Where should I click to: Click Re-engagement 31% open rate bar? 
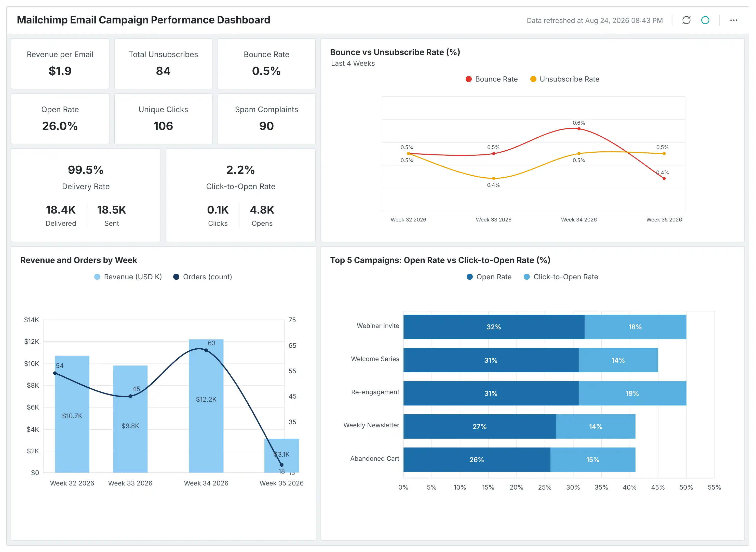[x=491, y=393]
